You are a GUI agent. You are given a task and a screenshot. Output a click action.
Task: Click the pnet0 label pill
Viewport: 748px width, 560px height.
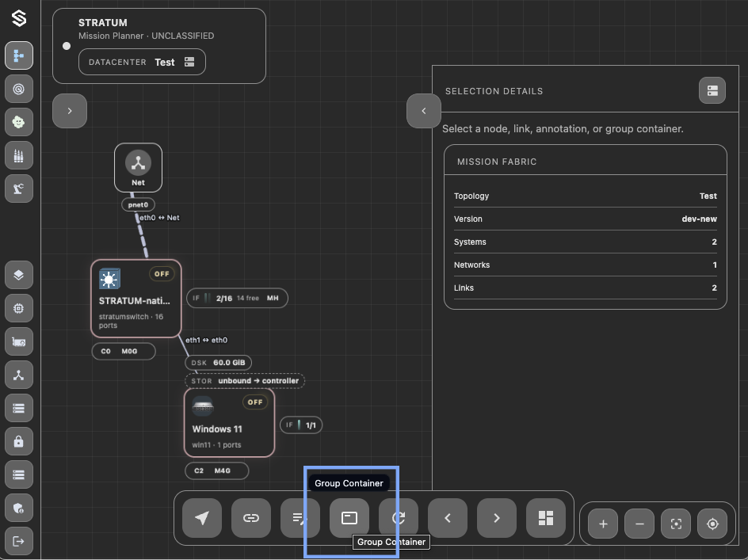tap(139, 204)
